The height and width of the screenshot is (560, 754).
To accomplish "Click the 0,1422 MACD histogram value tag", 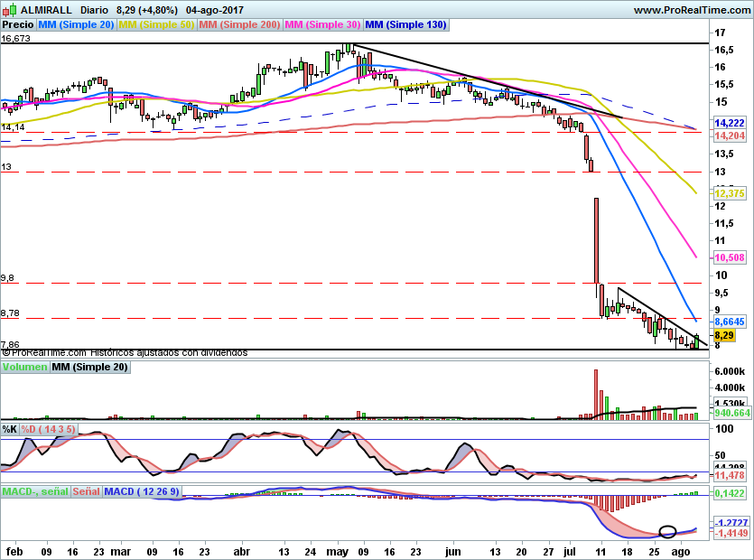I will [729, 493].
